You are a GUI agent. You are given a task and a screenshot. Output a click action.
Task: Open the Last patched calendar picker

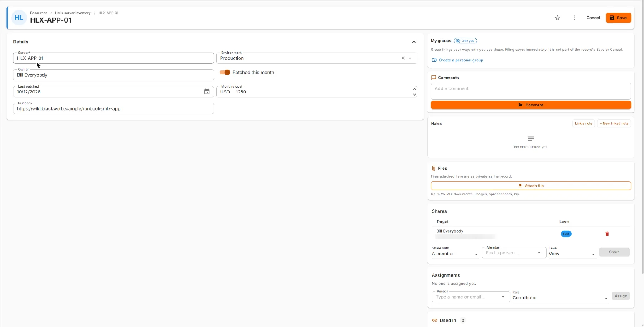pos(207,92)
